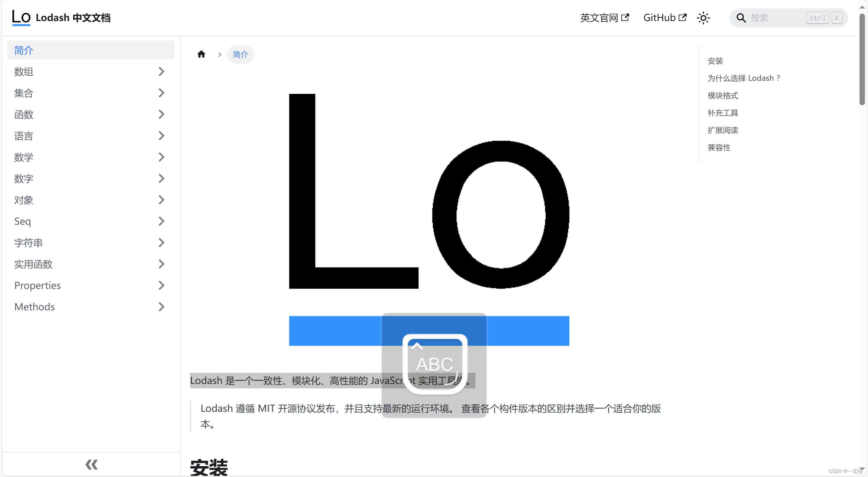Click the MIT license blockquote text

pos(431,416)
